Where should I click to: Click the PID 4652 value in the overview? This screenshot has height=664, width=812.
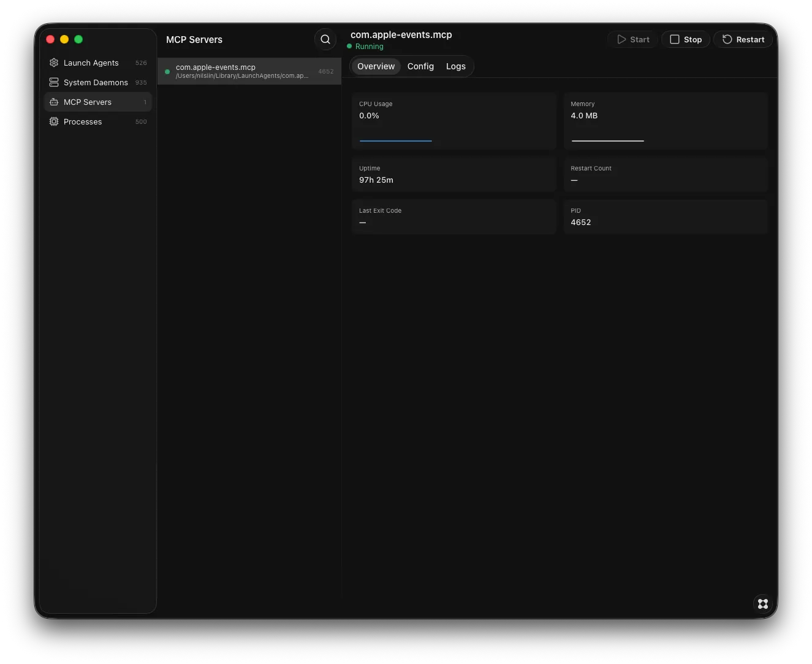coord(581,223)
